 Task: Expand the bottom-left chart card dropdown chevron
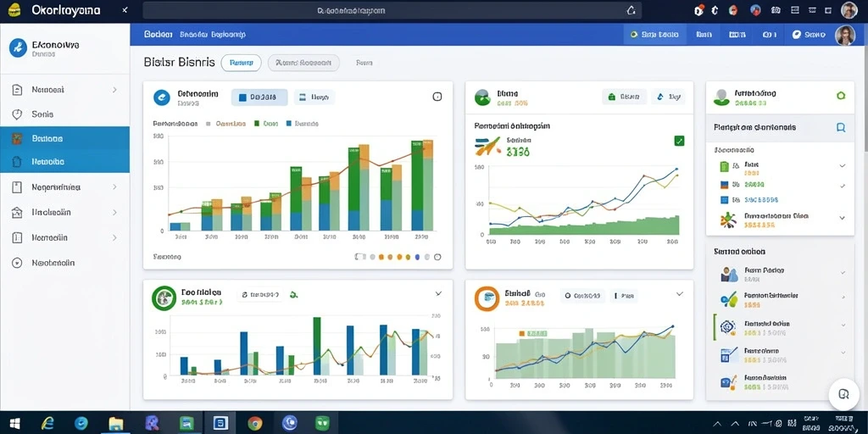click(x=438, y=293)
